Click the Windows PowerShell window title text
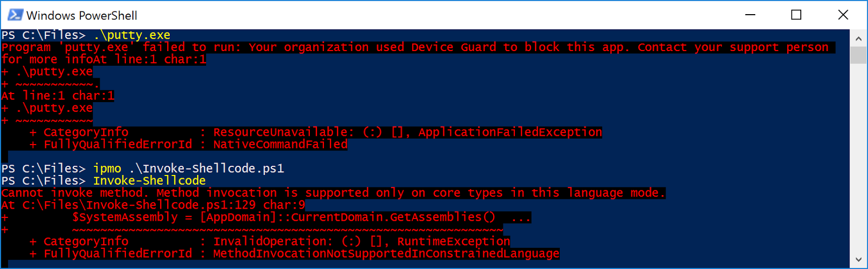The height and width of the screenshot is (269, 868). [x=82, y=15]
